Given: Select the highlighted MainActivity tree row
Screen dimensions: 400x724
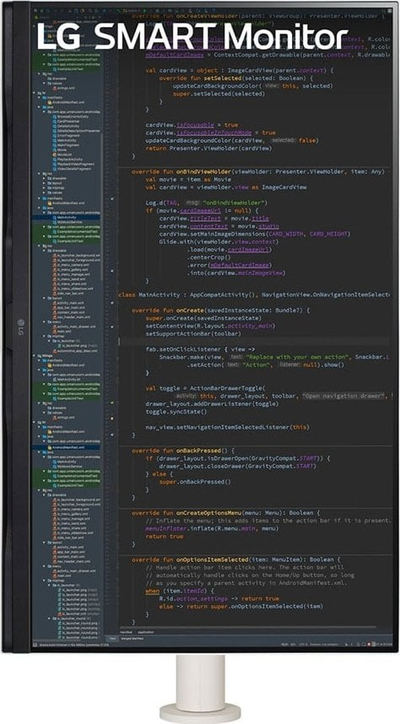Looking at the screenshot, I should tap(66, 217).
